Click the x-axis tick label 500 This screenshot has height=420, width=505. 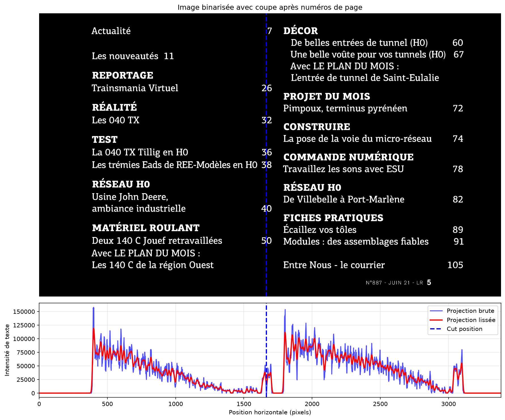point(107,404)
